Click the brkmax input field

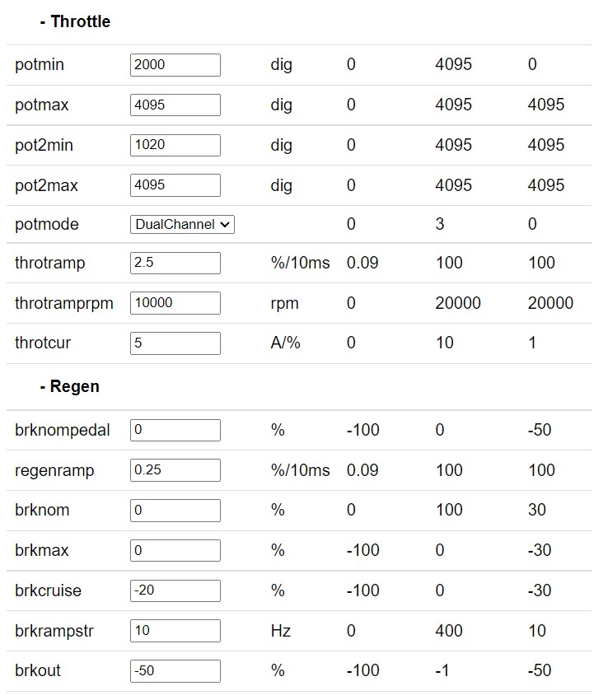[175, 550]
